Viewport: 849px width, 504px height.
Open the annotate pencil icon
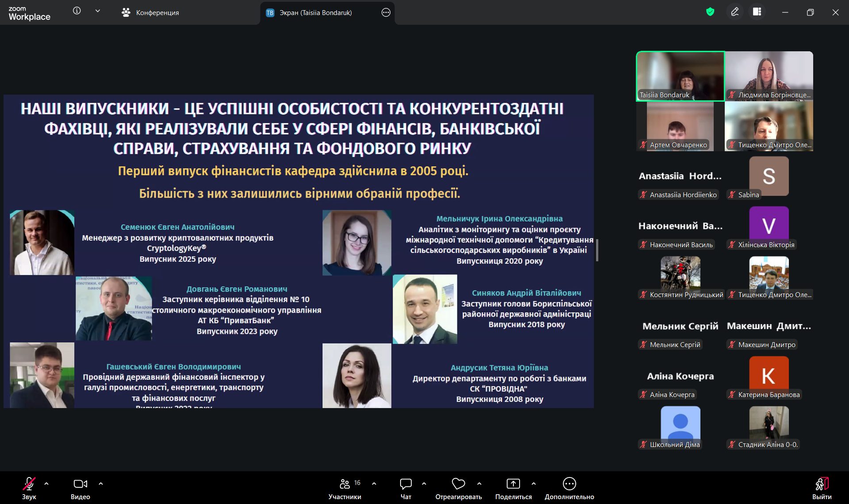pos(734,12)
